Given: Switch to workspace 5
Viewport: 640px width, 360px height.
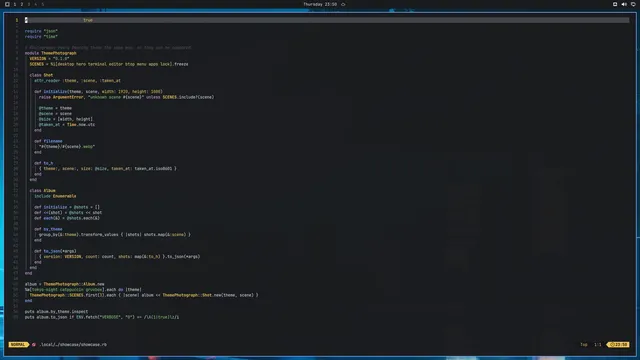Looking at the screenshot, I should (42, 4).
